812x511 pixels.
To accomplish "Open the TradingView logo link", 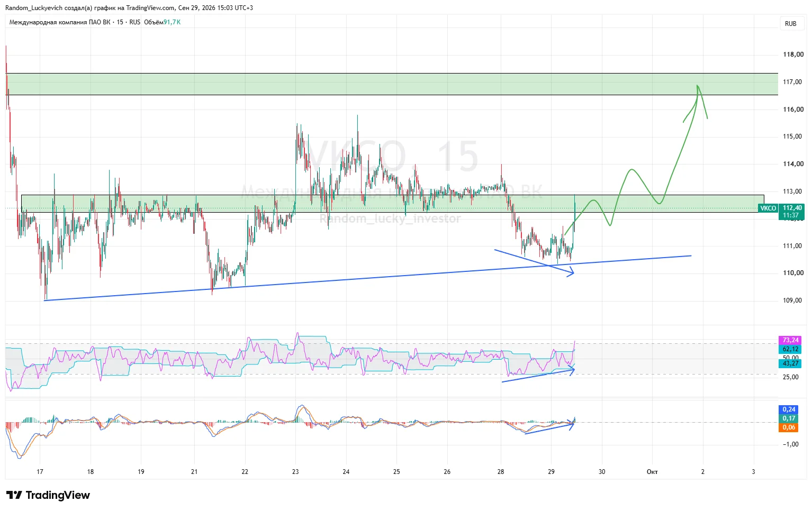I will pos(48,495).
